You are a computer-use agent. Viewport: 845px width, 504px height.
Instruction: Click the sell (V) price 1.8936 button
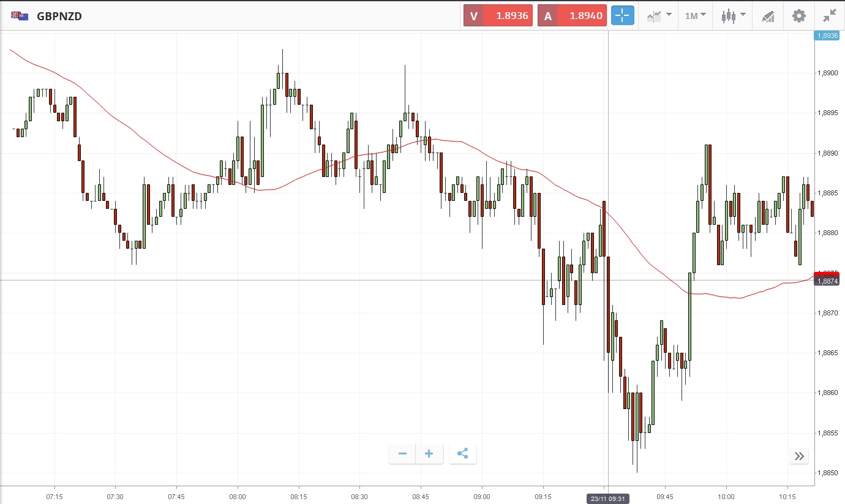click(x=498, y=16)
